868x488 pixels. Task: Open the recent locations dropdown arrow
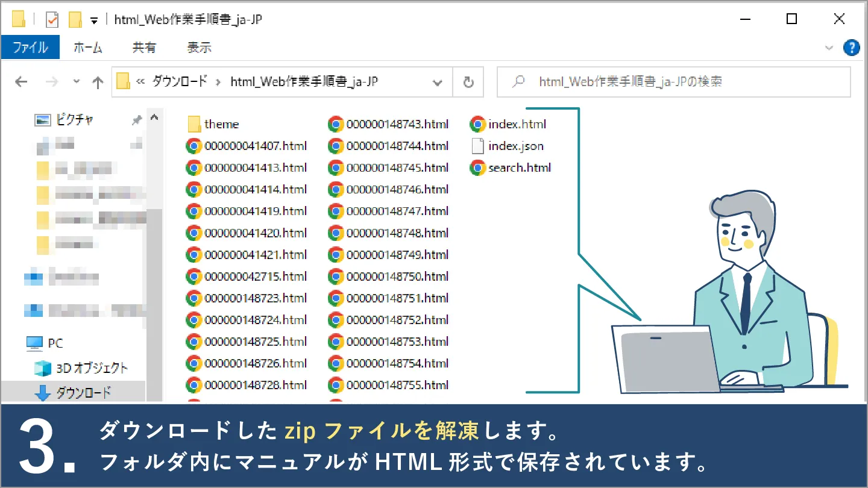click(76, 82)
